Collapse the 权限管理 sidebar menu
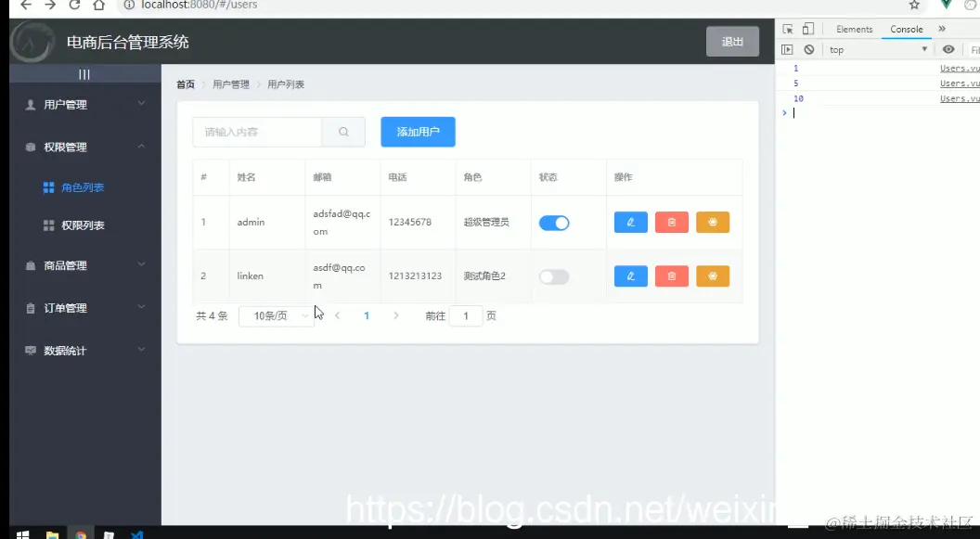The image size is (980, 539). [82, 146]
